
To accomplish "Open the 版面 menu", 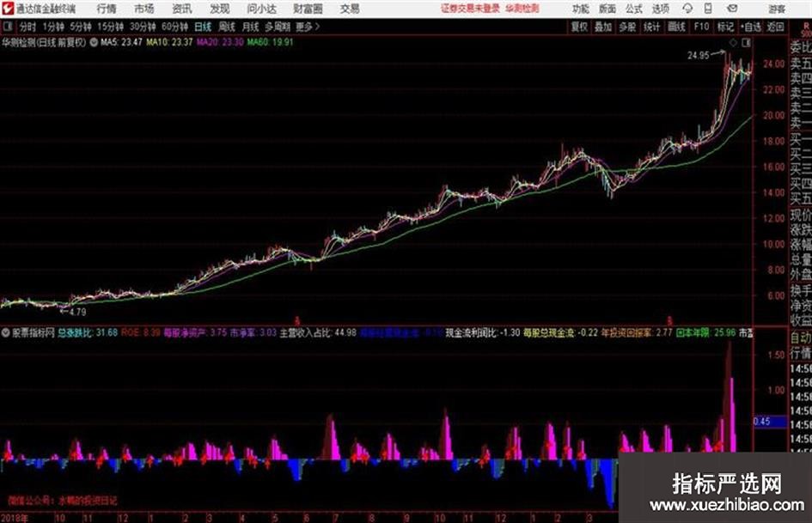I will [x=607, y=9].
